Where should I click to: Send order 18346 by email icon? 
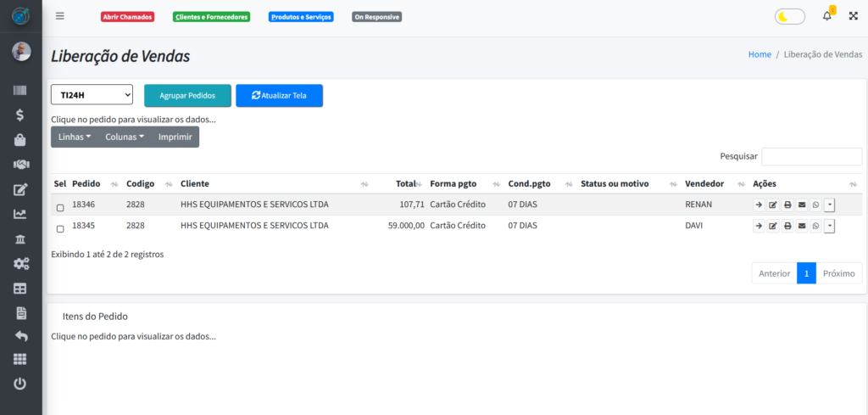(x=802, y=205)
